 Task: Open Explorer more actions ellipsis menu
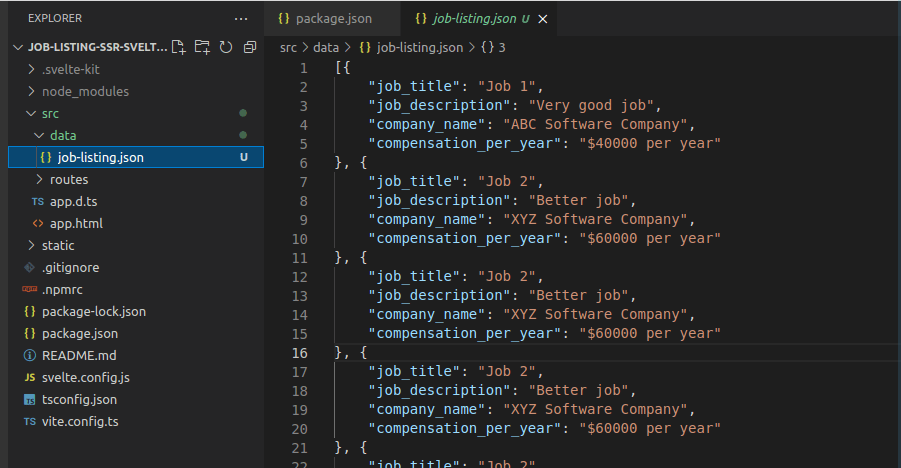pos(241,19)
